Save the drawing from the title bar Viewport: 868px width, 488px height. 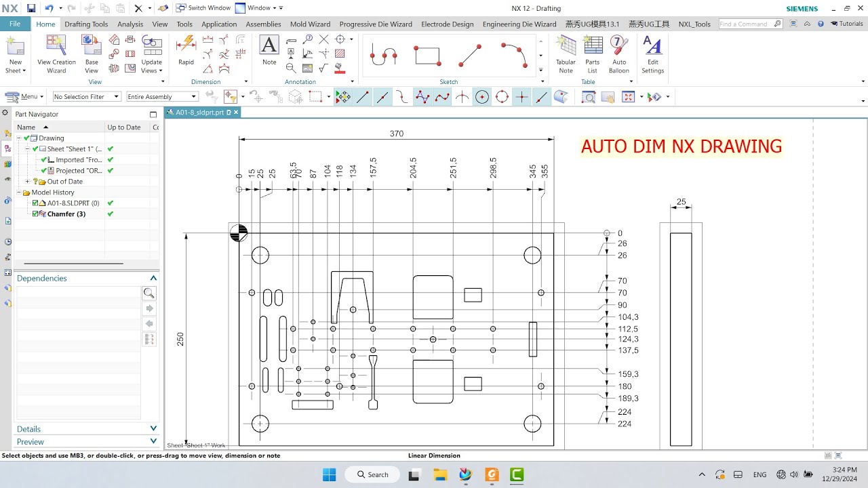[31, 8]
